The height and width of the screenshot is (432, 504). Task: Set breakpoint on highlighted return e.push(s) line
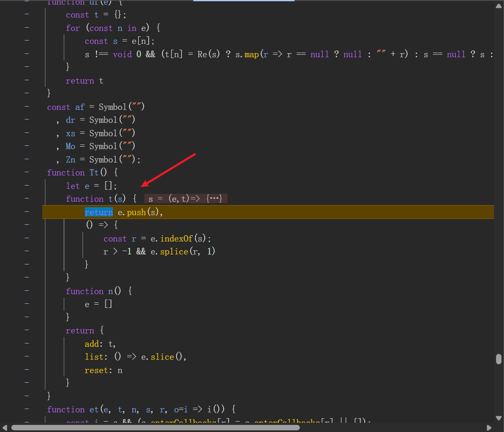(27, 212)
